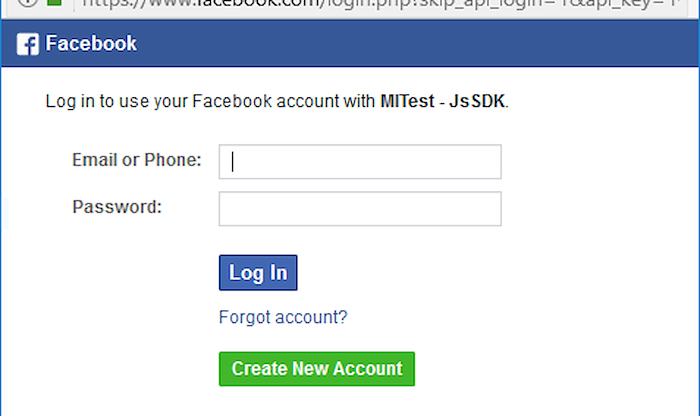Focus the Password input field
This screenshot has height=416, width=700.
pyautogui.click(x=360, y=209)
